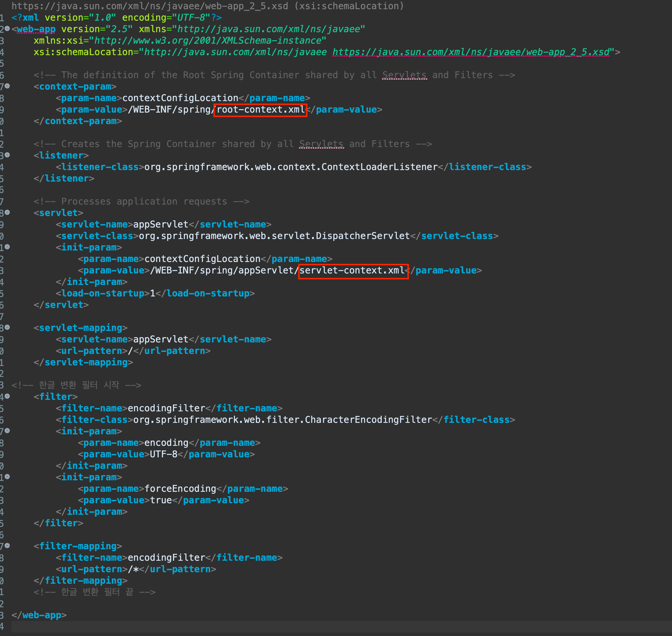Collapse the filter element fold marker
672x636 pixels.
pyautogui.click(x=7, y=396)
